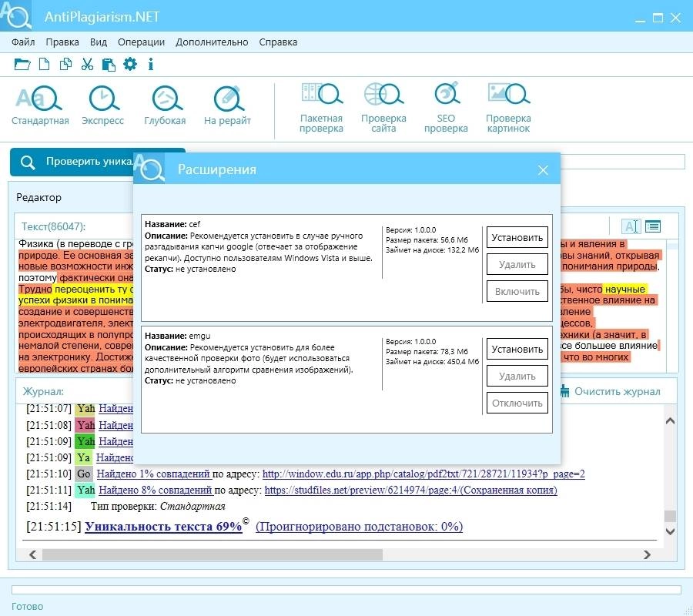
Task: Click the Тип проверки: Стандартная journal line
Action: click(158, 507)
